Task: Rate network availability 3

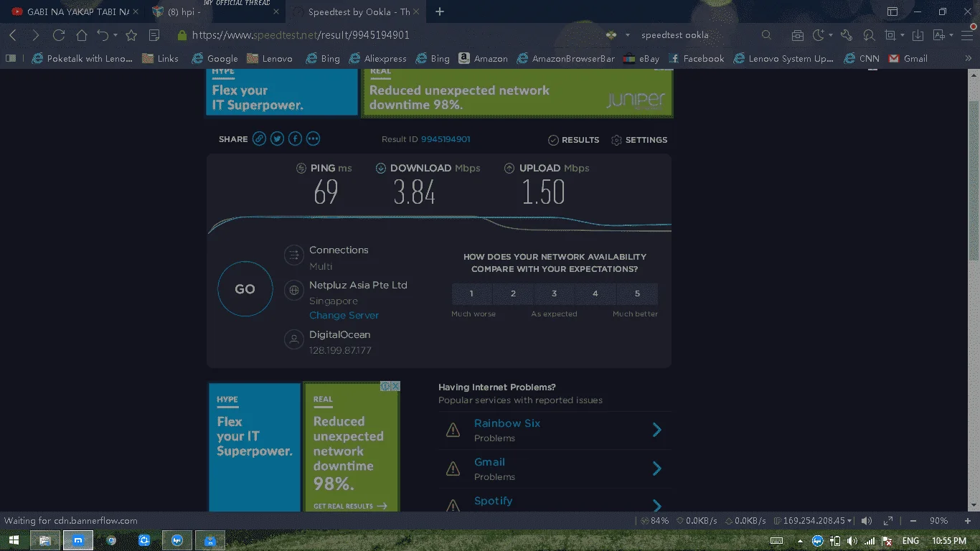Action: click(555, 293)
